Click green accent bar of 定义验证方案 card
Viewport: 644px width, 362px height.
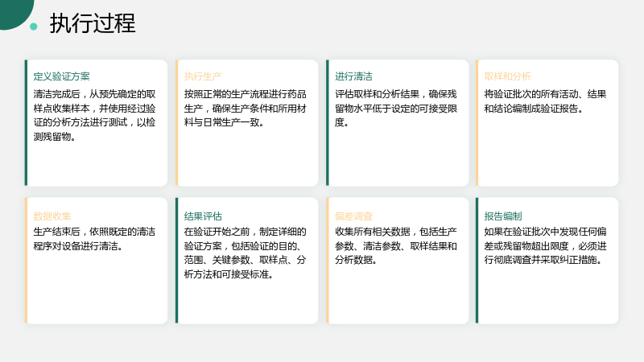[x=26, y=123]
